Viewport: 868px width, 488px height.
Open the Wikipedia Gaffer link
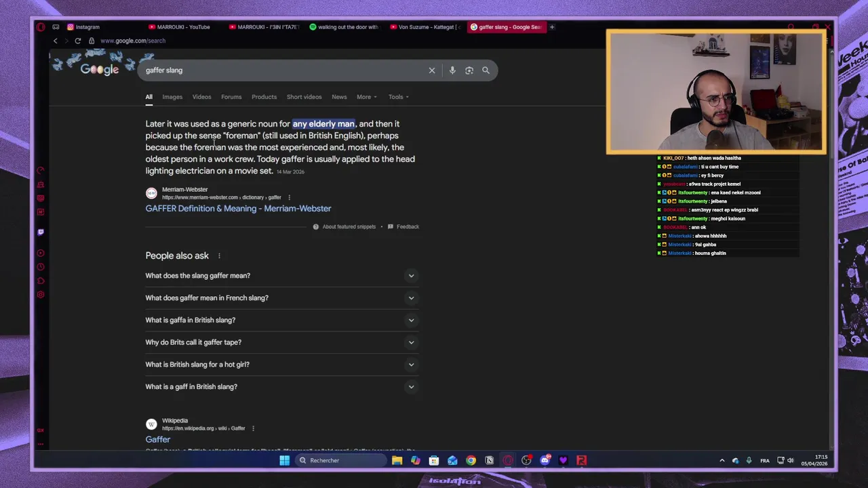pyautogui.click(x=157, y=440)
